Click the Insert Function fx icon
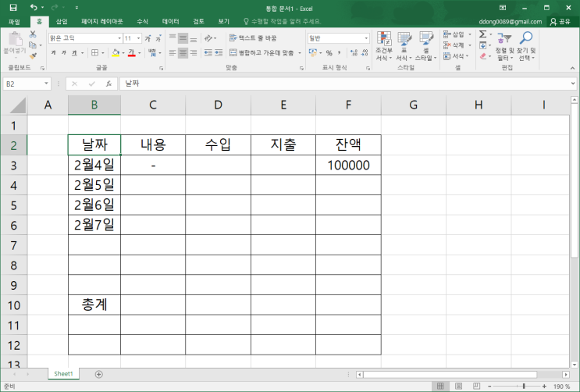 pyautogui.click(x=109, y=84)
